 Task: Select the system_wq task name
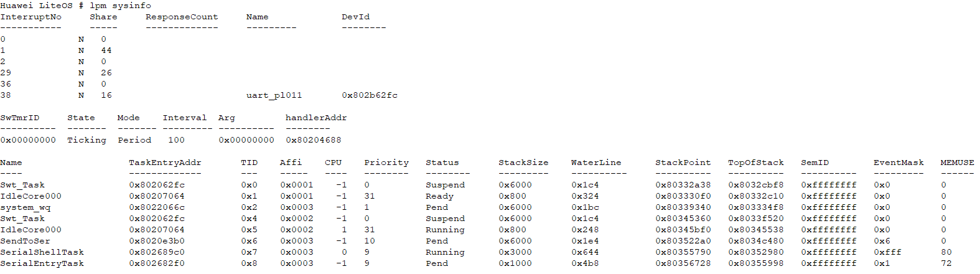pos(26,207)
